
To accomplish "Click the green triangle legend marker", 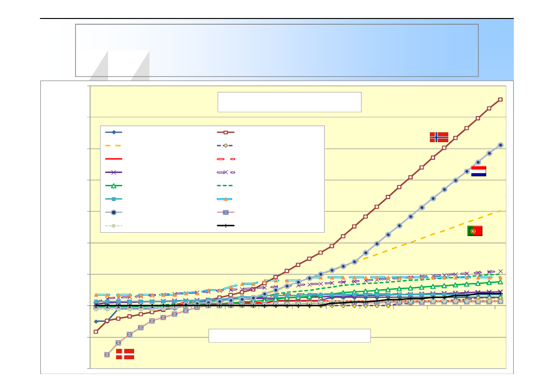I will pyautogui.click(x=114, y=186).
